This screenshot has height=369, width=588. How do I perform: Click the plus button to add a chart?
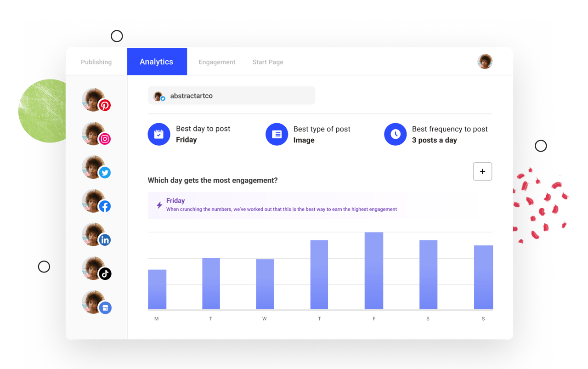coord(482,171)
